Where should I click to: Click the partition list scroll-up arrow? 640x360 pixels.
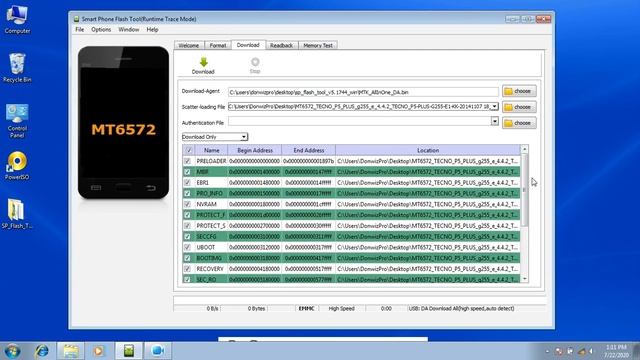[525, 149]
